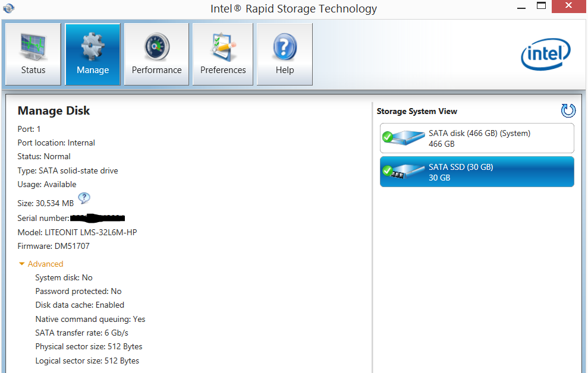Click the 'Firmware: DM51707' line
The width and height of the screenshot is (588, 373).
coord(54,246)
